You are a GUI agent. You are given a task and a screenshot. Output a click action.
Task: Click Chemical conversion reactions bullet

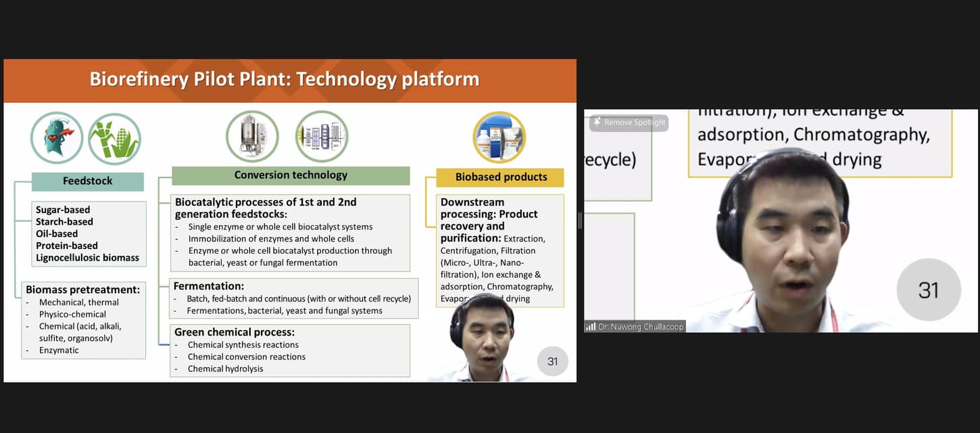(247, 357)
